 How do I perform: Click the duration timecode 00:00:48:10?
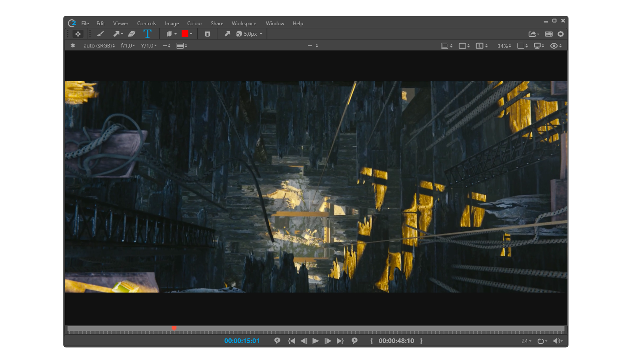396,341
